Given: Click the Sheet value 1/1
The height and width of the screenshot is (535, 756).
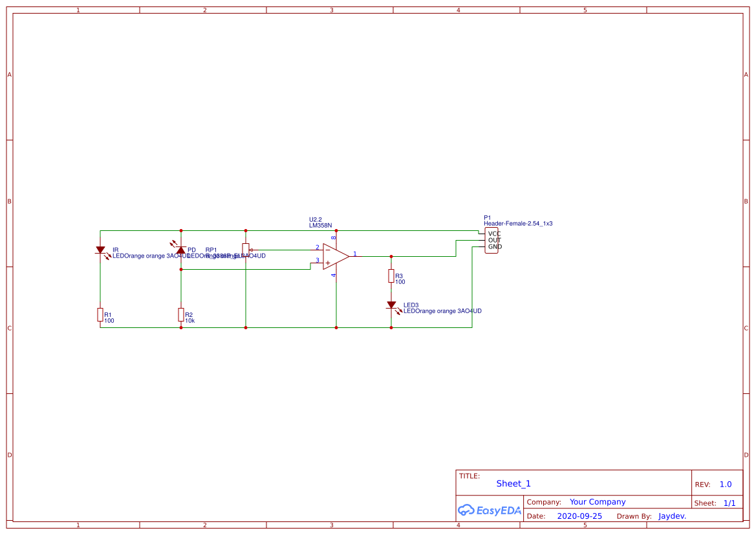Looking at the screenshot, I should point(729,503).
